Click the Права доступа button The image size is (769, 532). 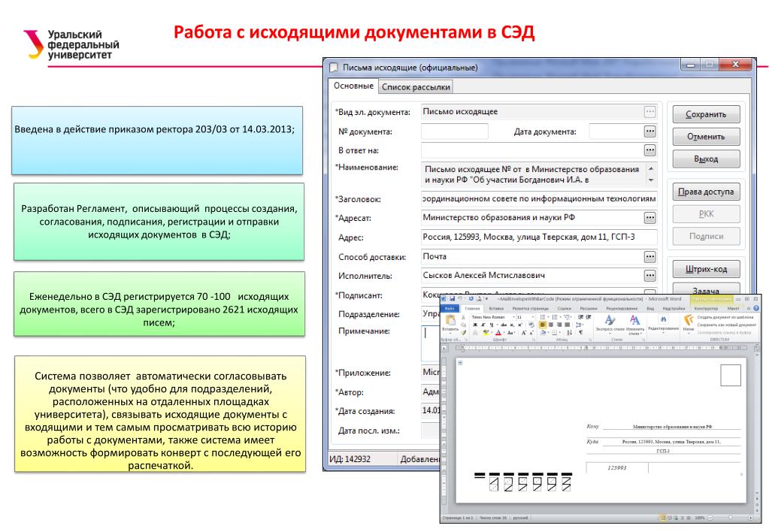706,192
